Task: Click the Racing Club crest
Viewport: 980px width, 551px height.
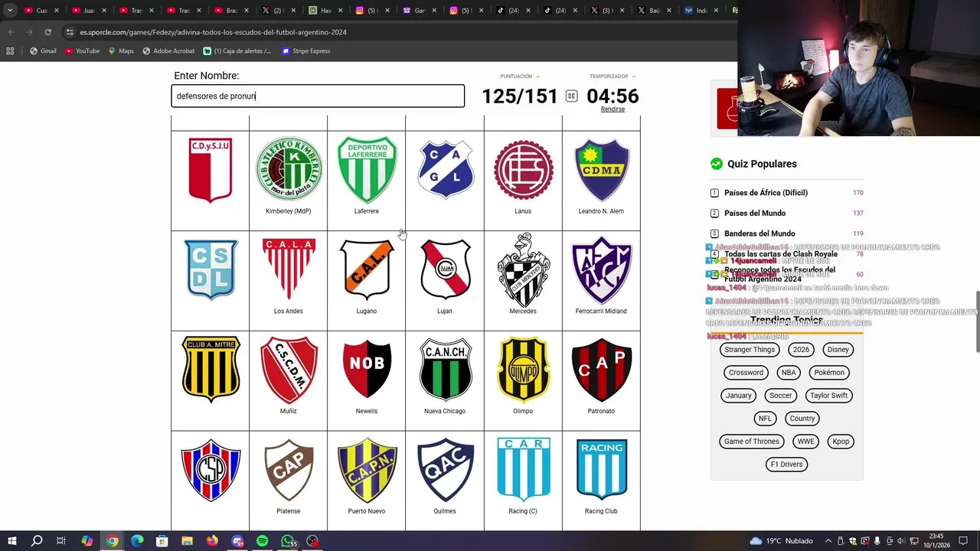Action: [601, 469]
